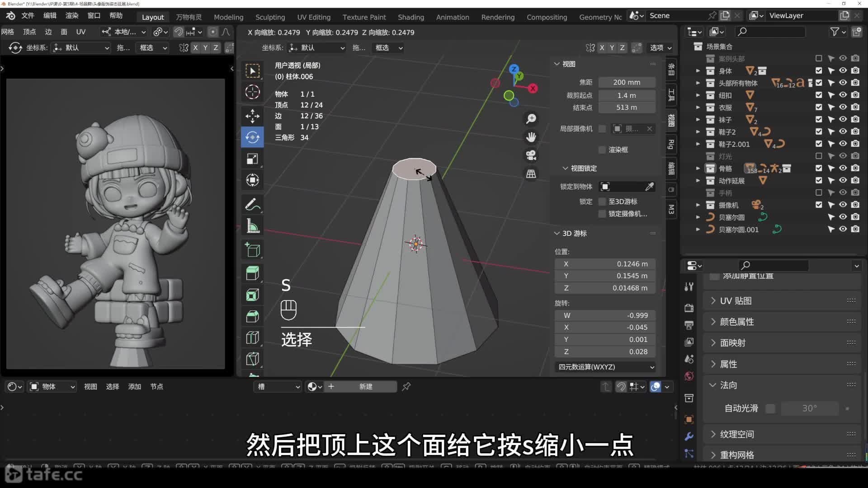Collapse the 法向 panel
Screen dimensions: 868x488
pyautogui.click(x=783, y=385)
